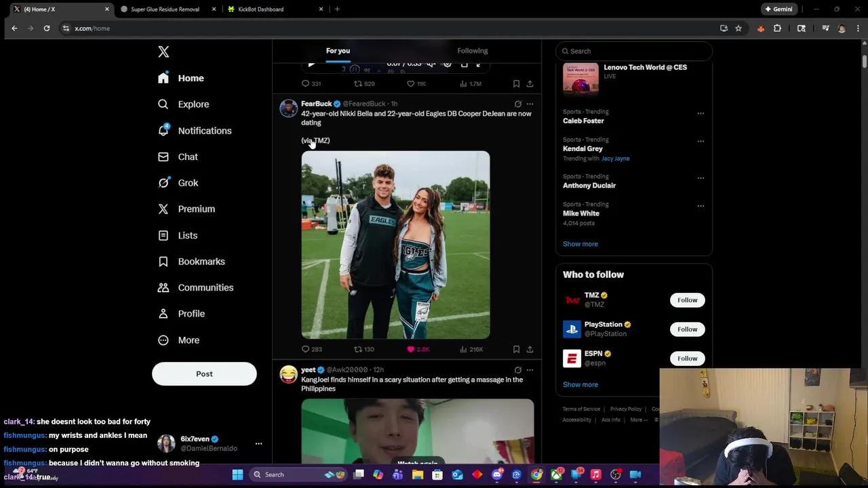The image size is (868, 488).
Task: Bookmark the post with 1.7M views
Action: point(516,83)
